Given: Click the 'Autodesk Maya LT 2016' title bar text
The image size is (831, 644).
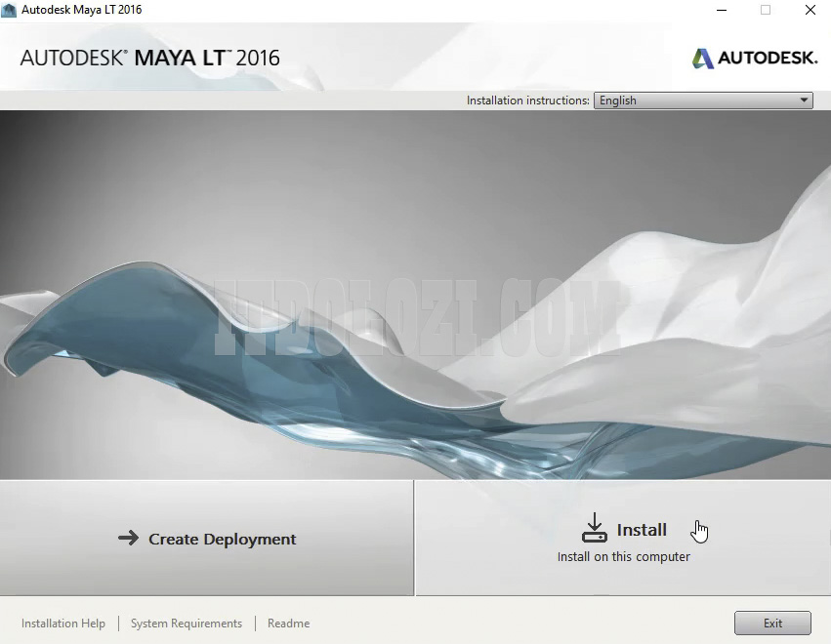Looking at the screenshot, I should (82, 10).
